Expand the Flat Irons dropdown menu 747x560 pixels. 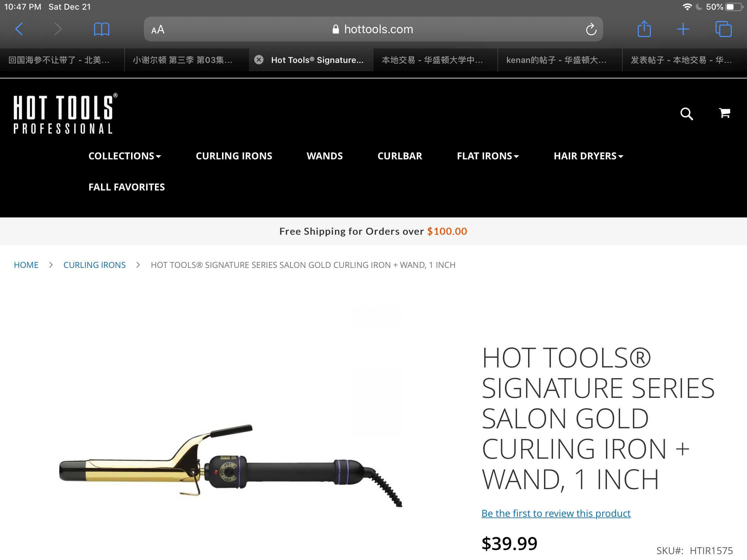click(488, 156)
